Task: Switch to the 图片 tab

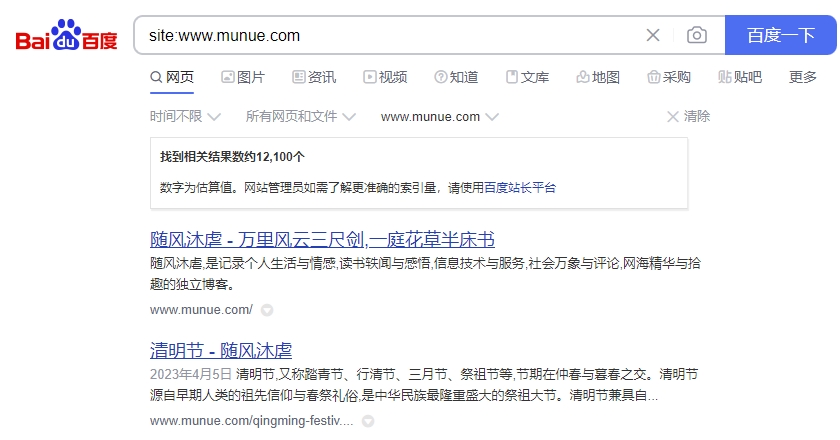Action: [243, 77]
